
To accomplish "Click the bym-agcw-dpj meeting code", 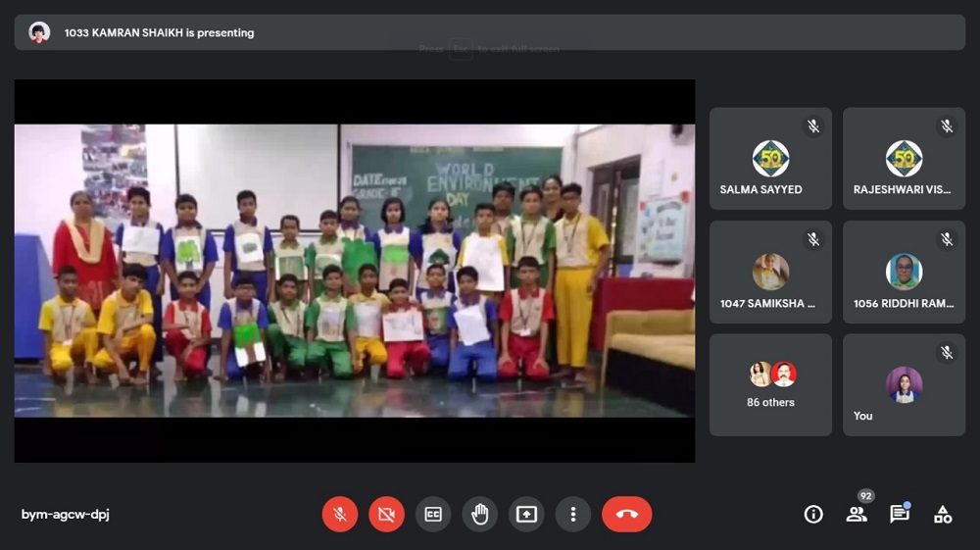I will pyautogui.click(x=66, y=515).
